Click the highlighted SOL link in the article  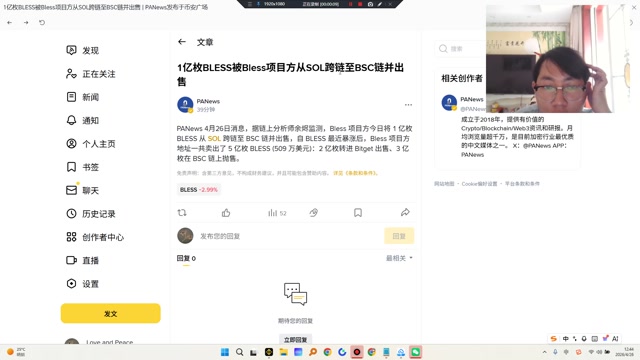pyautogui.click(x=214, y=138)
